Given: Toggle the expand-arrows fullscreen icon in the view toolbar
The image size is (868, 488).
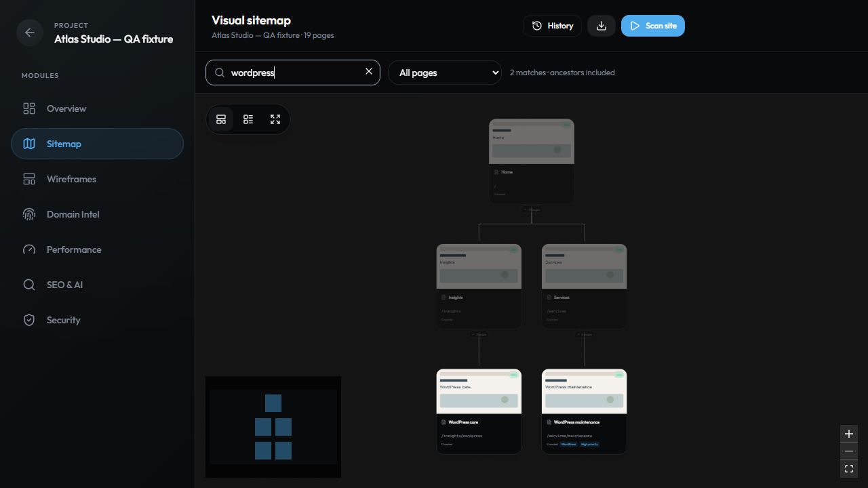Looking at the screenshot, I should tap(275, 119).
